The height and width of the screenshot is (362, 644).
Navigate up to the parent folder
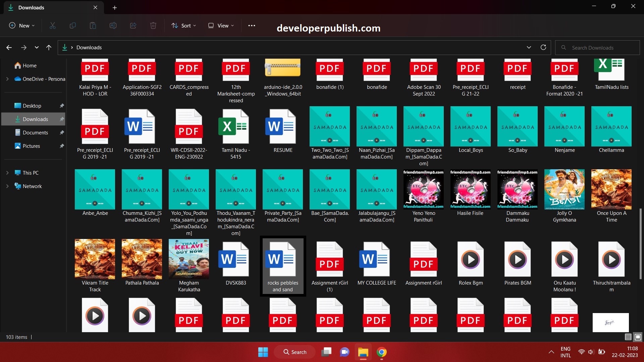pos(49,47)
